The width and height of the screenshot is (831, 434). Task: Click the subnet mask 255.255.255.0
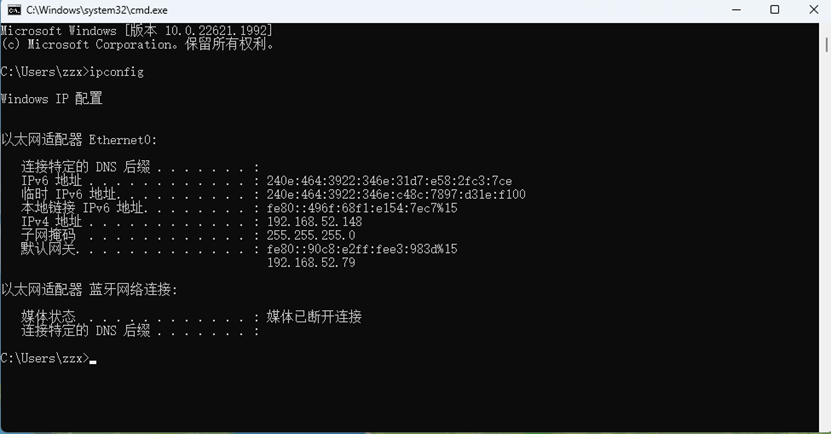point(311,235)
